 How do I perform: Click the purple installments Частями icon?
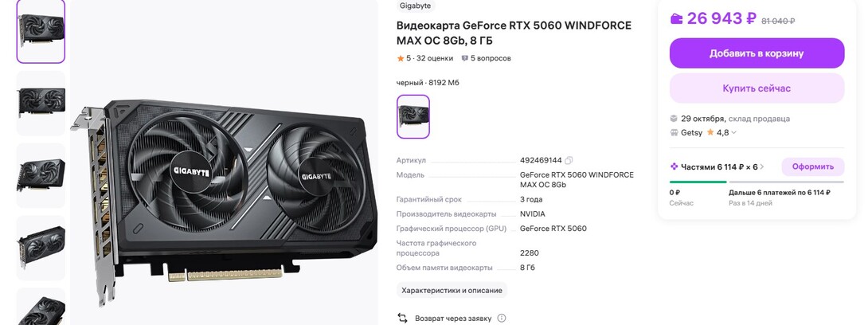point(674,166)
